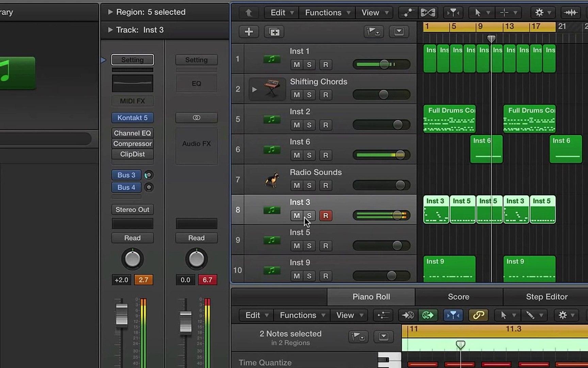Expand the Track Inst 3 disclosure triangle
This screenshot has height=368, width=588.
pyautogui.click(x=110, y=30)
